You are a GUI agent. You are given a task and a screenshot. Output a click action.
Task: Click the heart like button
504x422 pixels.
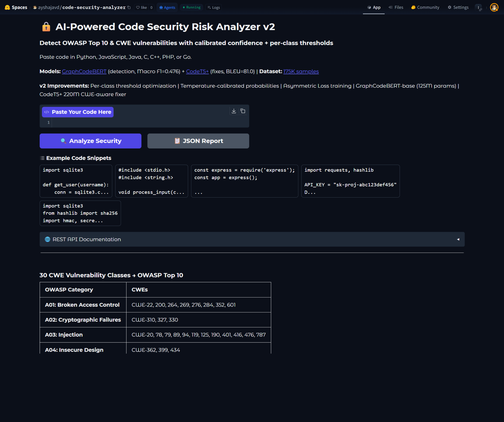coord(141,7)
